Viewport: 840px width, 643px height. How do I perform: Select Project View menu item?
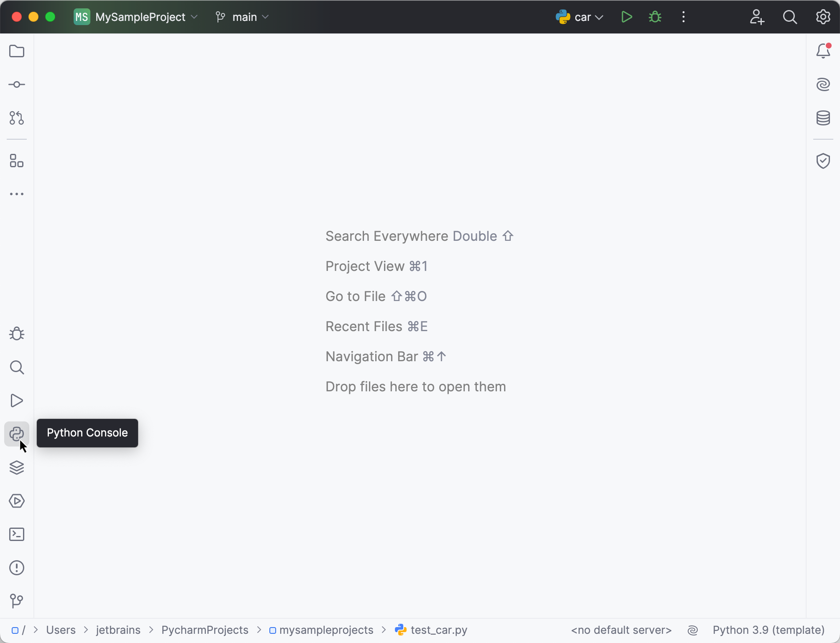377,266
